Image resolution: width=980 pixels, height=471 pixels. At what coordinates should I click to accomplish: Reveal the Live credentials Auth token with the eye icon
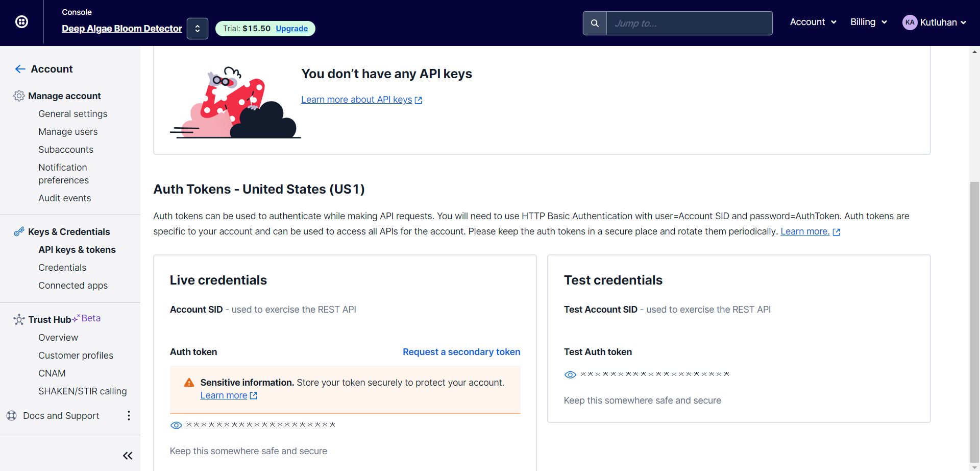click(x=176, y=425)
